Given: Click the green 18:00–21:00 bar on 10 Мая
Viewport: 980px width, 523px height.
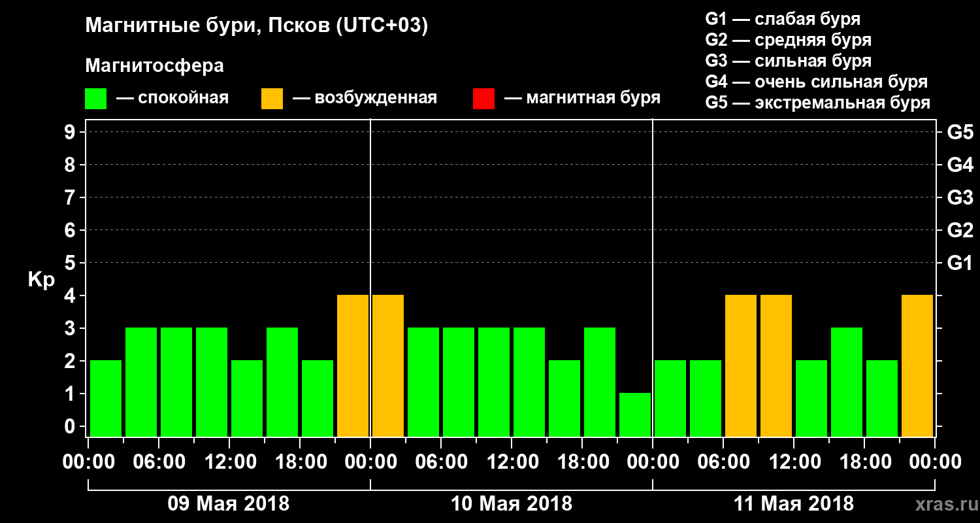Looking at the screenshot, I should (x=600, y=382).
